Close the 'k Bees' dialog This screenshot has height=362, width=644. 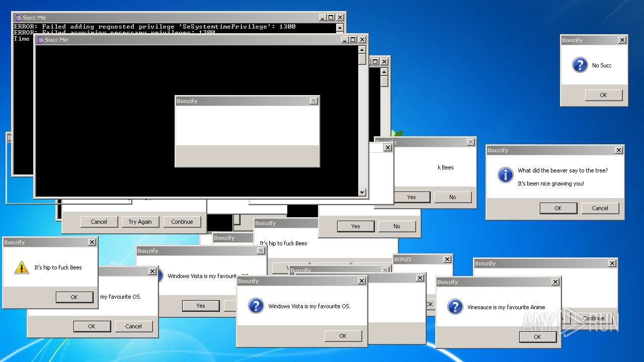click(471, 142)
